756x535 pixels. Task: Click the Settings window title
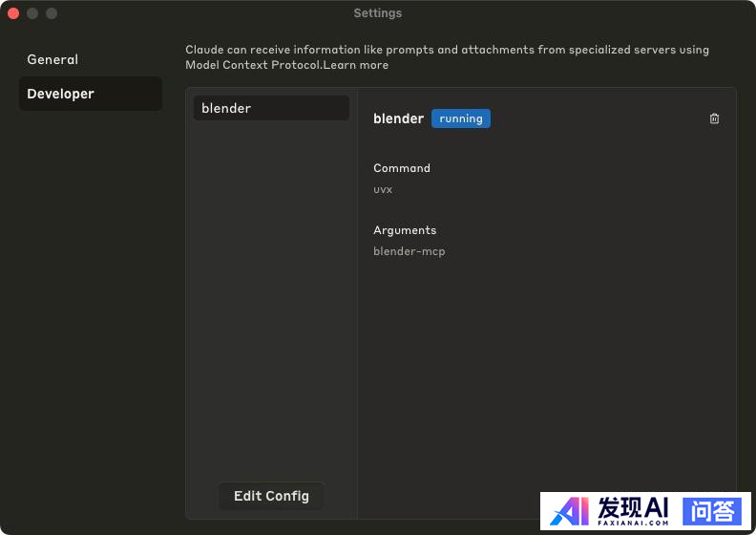pyautogui.click(x=378, y=13)
